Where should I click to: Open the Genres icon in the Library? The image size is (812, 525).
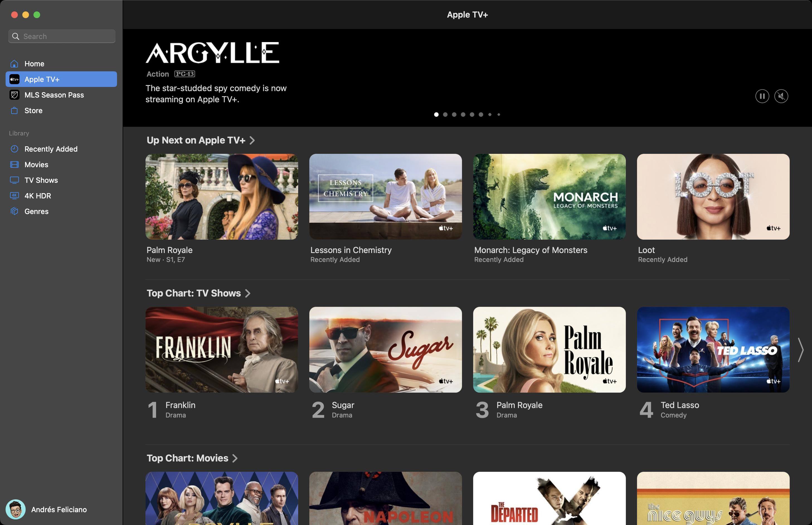click(x=14, y=211)
